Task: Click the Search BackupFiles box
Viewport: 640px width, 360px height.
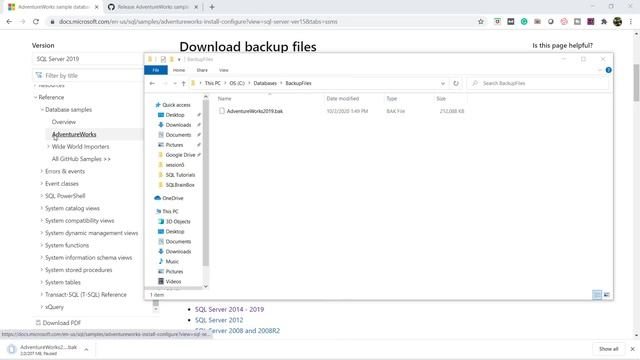Action: point(537,83)
